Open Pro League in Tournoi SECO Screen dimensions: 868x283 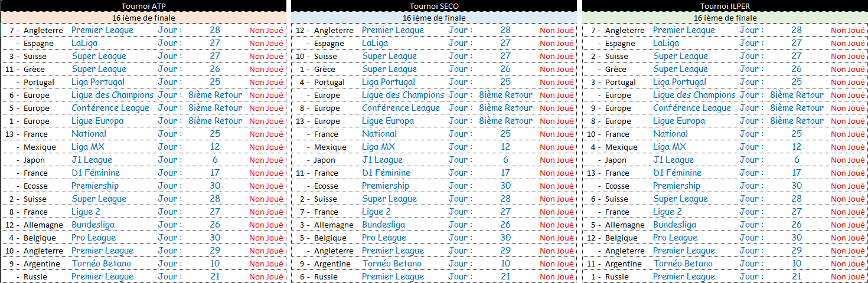tap(384, 238)
